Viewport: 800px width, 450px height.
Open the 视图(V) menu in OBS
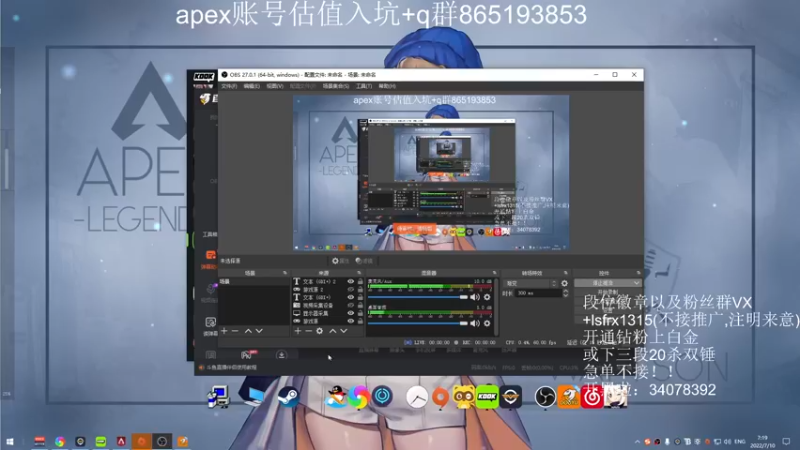pyautogui.click(x=274, y=86)
